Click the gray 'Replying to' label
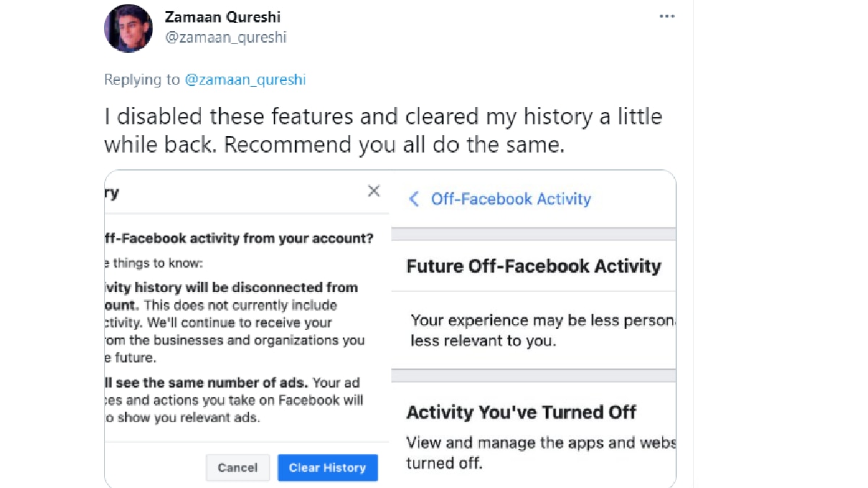 (x=142, y=80)
